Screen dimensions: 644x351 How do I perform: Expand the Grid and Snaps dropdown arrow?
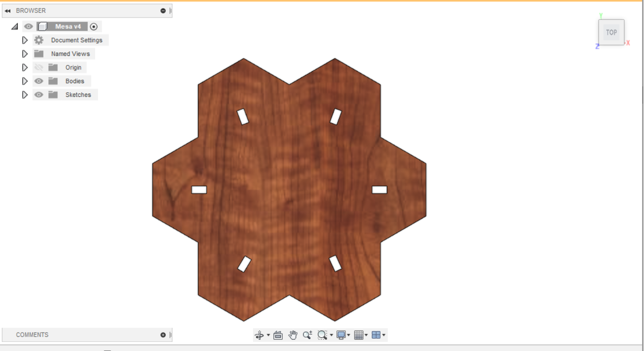366,336
